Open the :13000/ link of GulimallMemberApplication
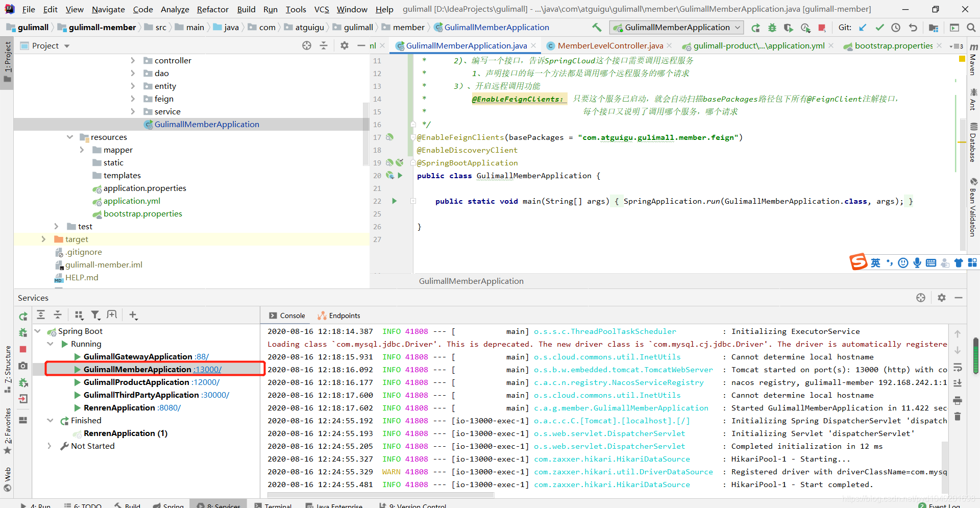980x508 pixels. [208, 369]
